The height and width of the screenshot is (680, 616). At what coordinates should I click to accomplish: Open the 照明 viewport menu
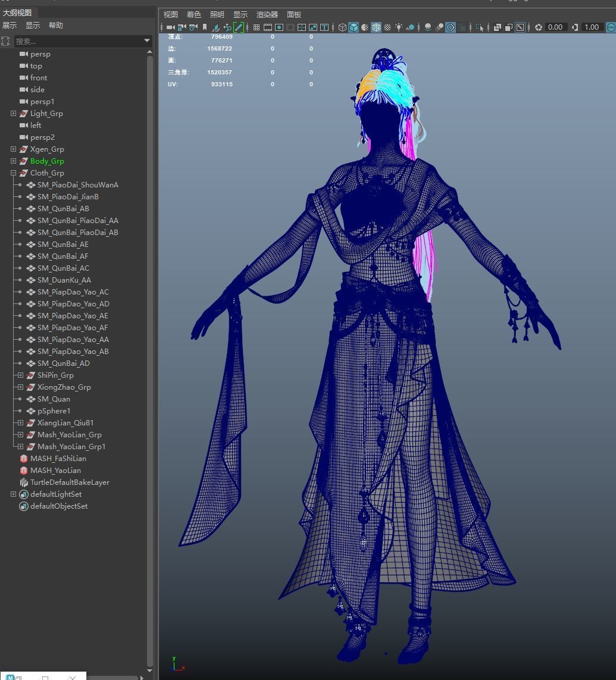(217, 14)
